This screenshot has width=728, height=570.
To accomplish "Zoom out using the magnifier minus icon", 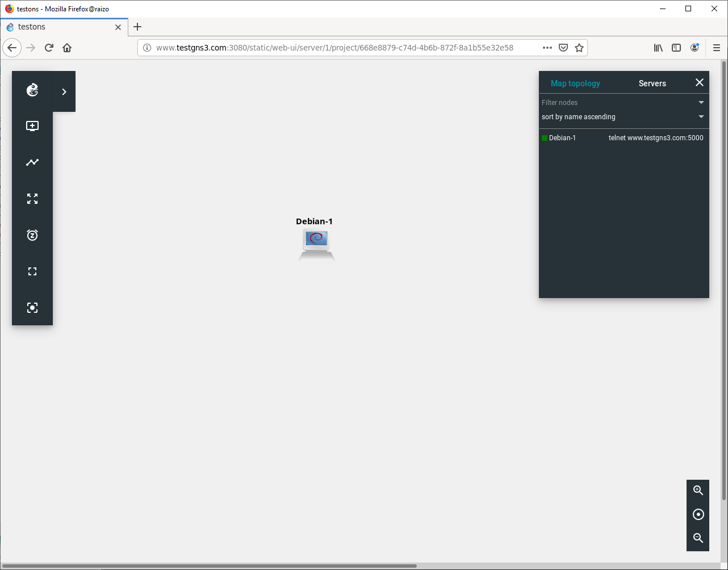I will (698, 538).
